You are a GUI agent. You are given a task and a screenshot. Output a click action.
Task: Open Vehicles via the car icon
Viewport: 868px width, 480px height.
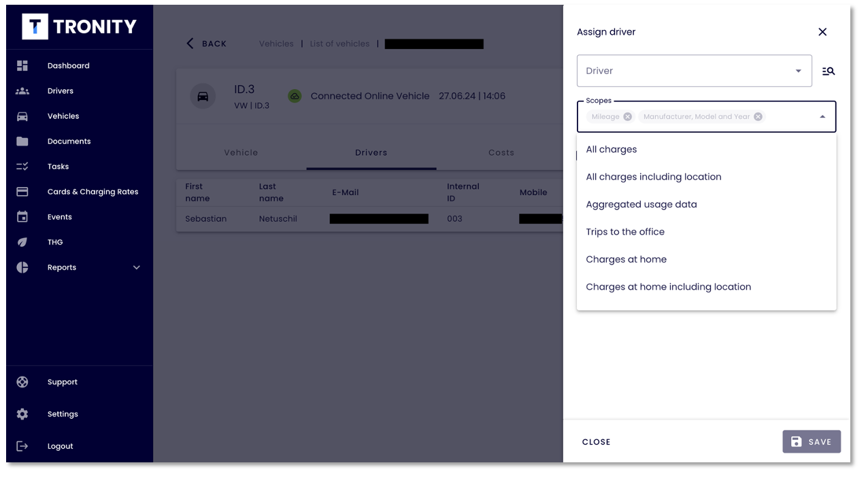tap(22, 116)
